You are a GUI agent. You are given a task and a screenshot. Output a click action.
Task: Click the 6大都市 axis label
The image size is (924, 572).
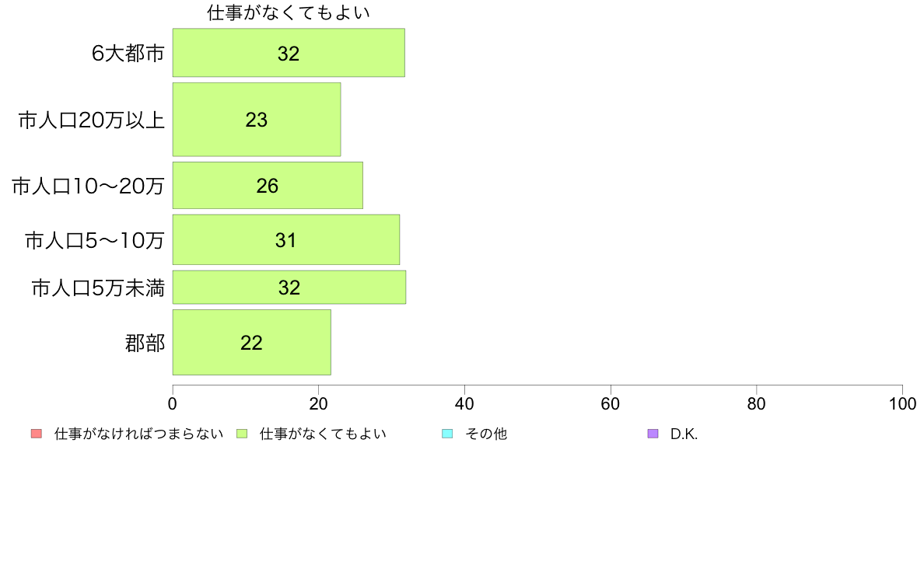(128, 54)
